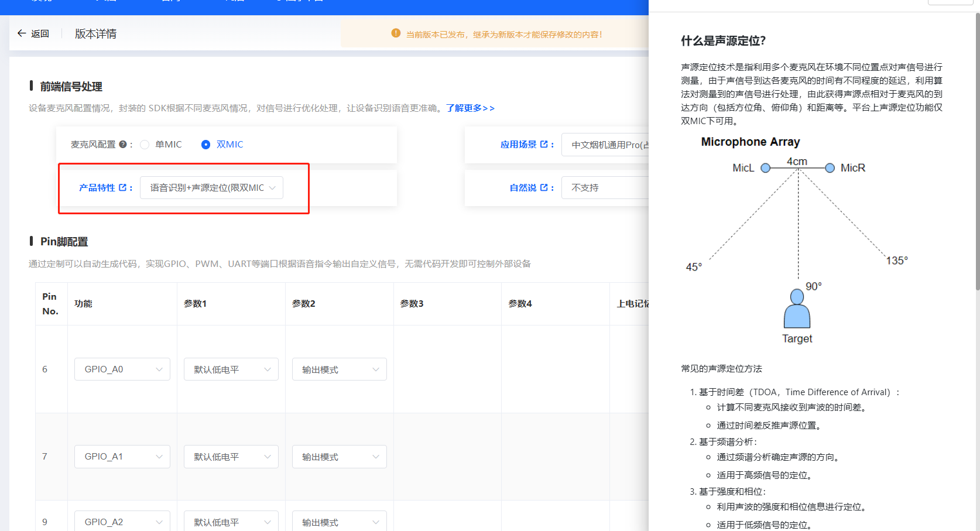The height and width of the screenshot is (531, 980).
Task: Select the 双MIC radio button
Action: click(205, 144)
